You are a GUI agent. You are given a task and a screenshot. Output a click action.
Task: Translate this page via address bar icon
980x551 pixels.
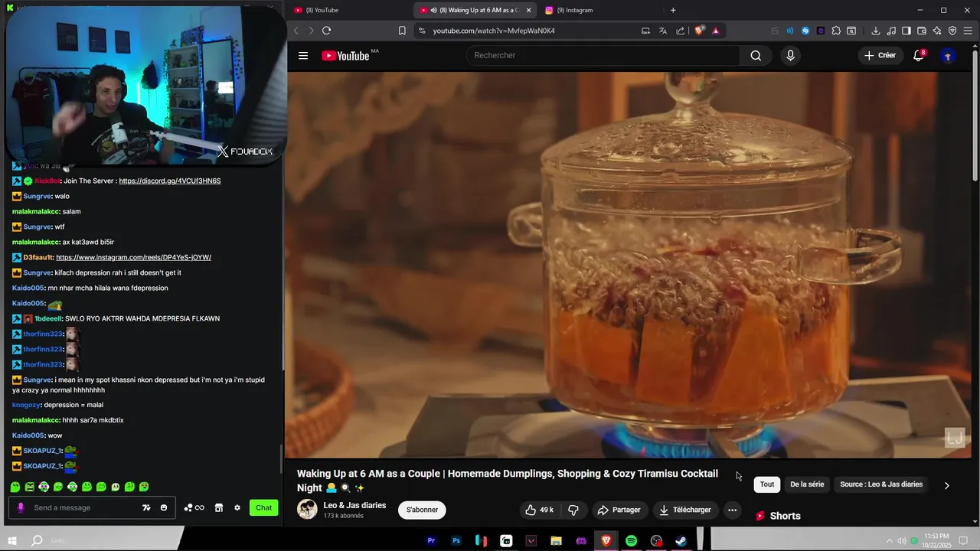pyautogui.click(x=662, y=31)
